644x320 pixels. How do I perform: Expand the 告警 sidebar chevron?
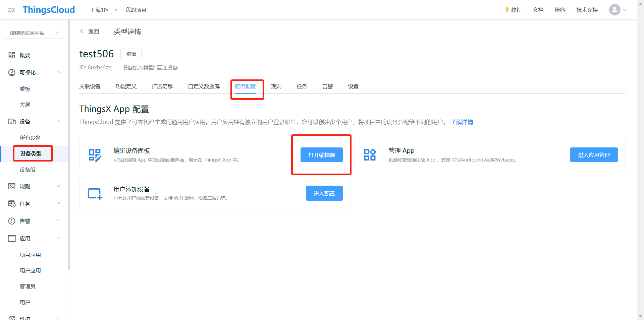click(x=58, y=221)
